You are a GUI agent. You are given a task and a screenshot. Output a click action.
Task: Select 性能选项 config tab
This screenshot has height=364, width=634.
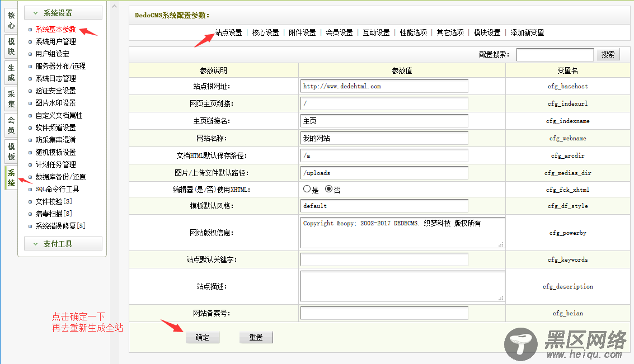pyautogui.click(x=413, y=33)
